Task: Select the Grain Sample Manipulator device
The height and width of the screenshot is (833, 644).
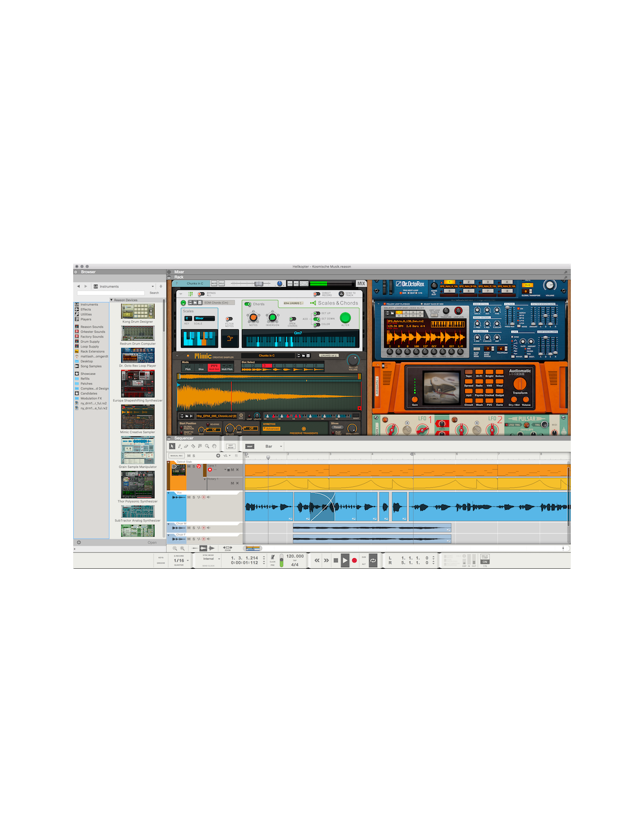Action: (x=138, y=450)
